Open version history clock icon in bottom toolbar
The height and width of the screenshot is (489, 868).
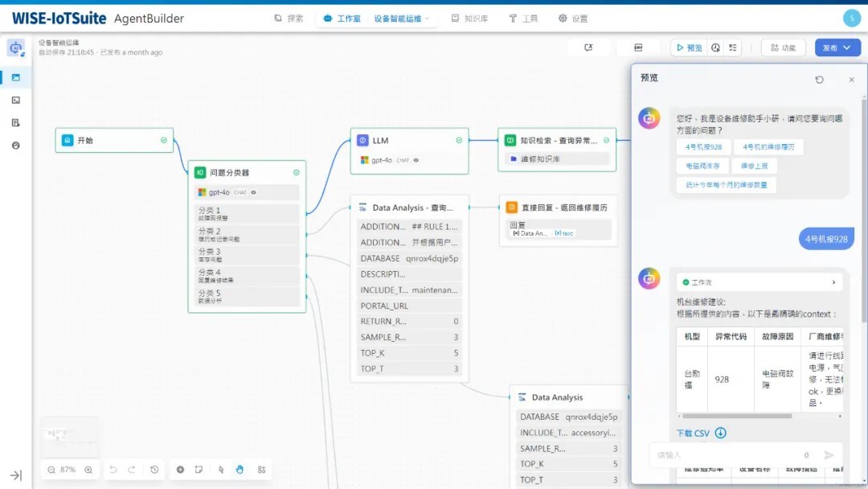coord(154,470)
